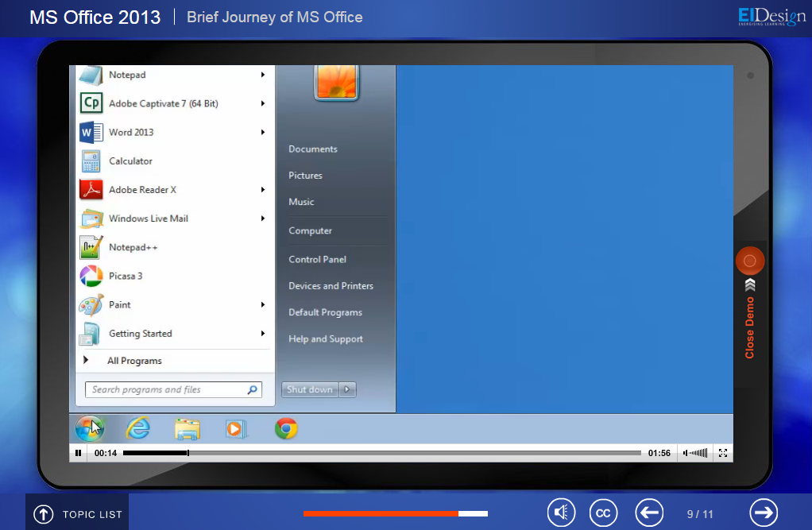Screen dimensions: 812x530
Task: Open Computer from Start menu
Action: coord(310,230)
